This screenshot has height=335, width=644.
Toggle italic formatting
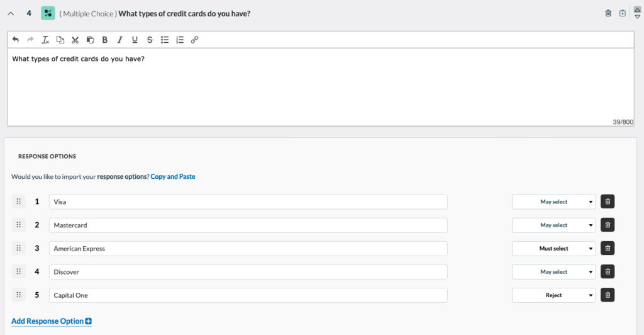coord(119,40)
